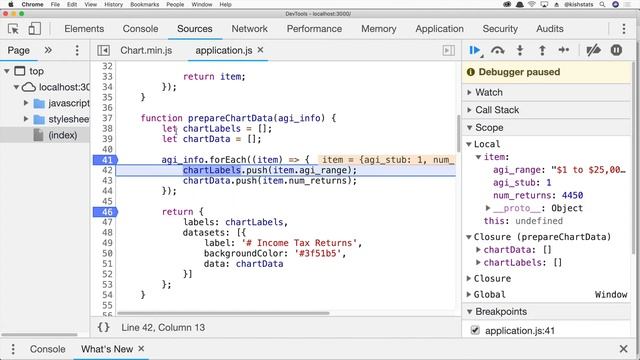Viewport: 640px width, 360px height.
Task: Open the Chrome Bookmarks menu
Action: tap(144, 4)
